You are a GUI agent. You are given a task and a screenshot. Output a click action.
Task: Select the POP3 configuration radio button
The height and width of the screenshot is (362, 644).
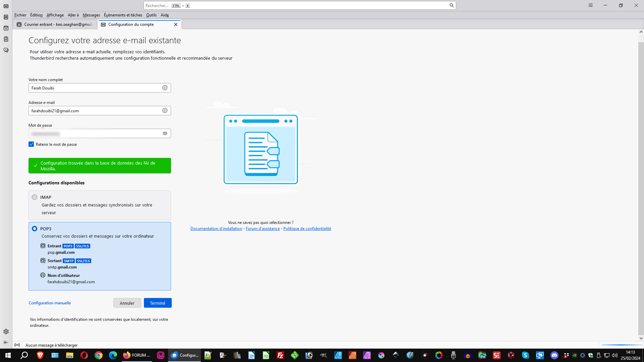35,229
